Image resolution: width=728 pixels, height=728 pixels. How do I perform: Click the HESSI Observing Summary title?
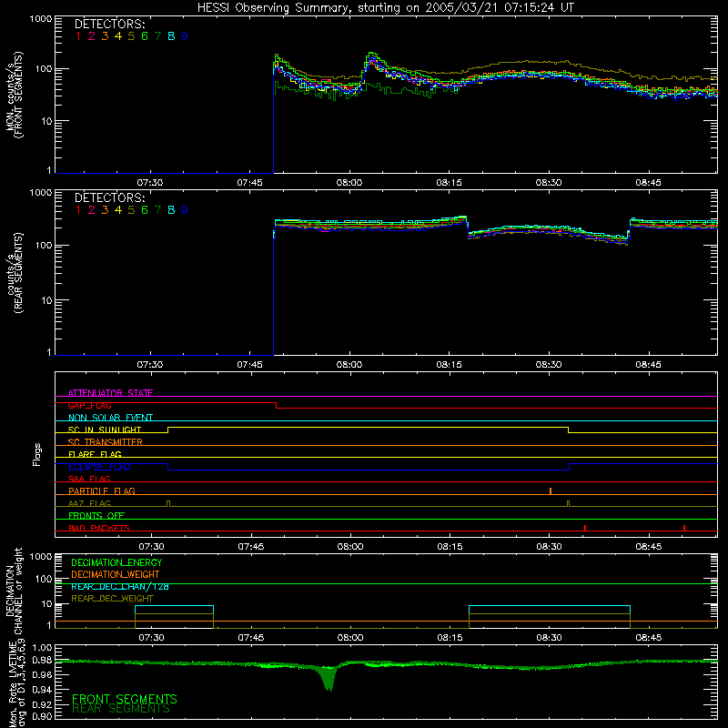pos(385,8)
